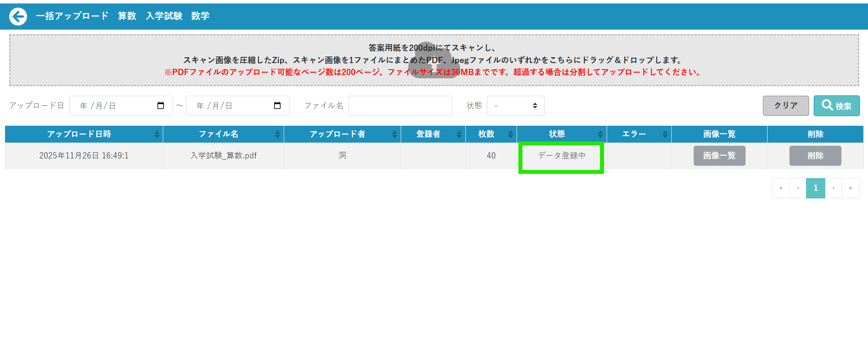Sort by エラー column header
This screenshot has width=868, height=348.
coord(634,134)
